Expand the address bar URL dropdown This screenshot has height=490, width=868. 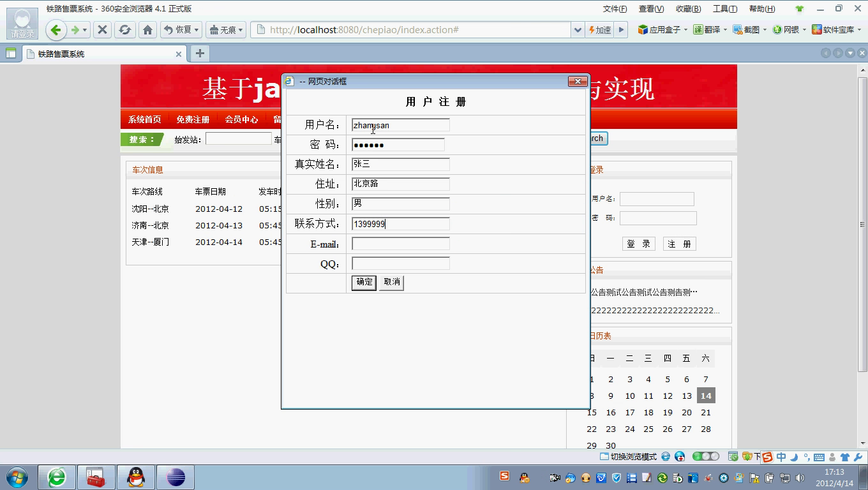click(577, 30)
